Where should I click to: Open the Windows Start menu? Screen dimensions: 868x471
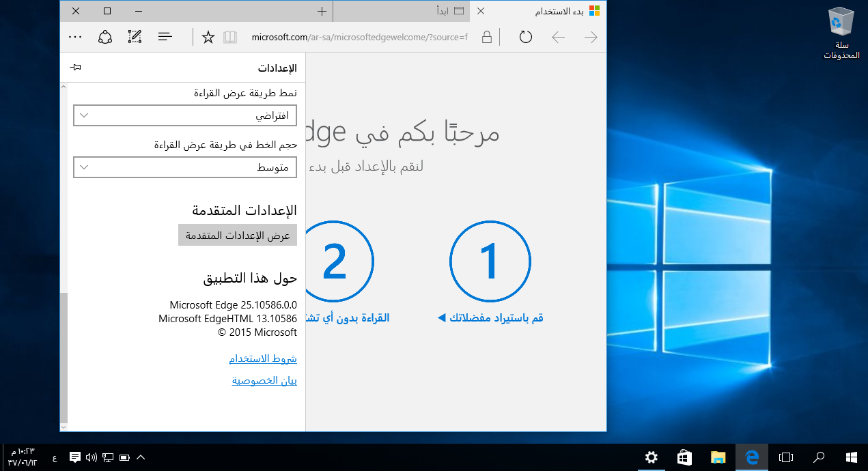pos(852,457)
